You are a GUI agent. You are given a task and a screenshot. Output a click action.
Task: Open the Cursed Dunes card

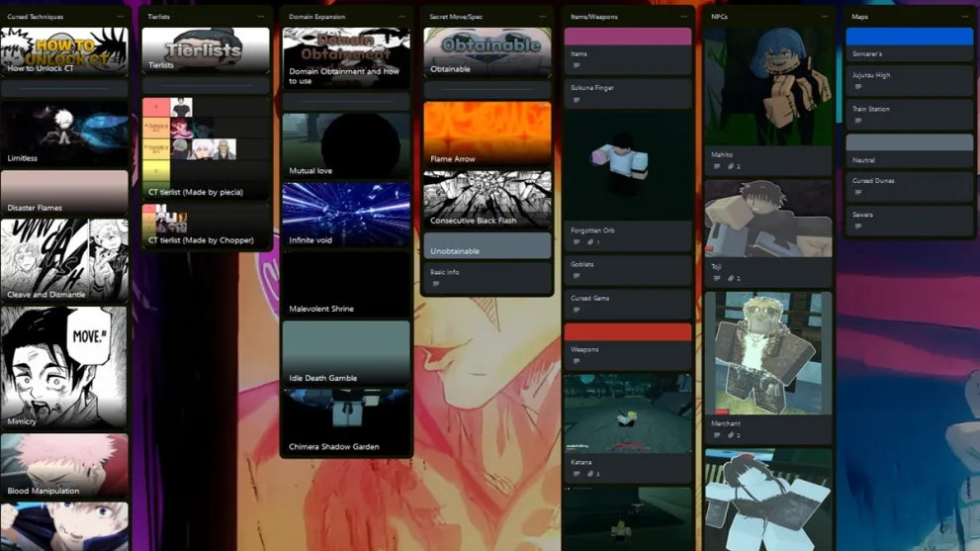pos(909,186)
